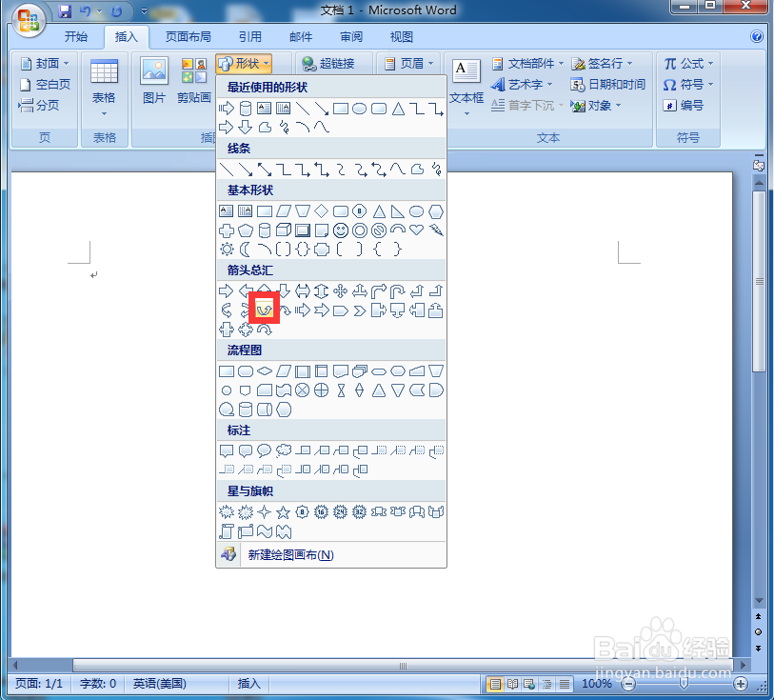This screenshot has height=700, width=774.
Task: Insert a blank page
Action: click(45, 85)
